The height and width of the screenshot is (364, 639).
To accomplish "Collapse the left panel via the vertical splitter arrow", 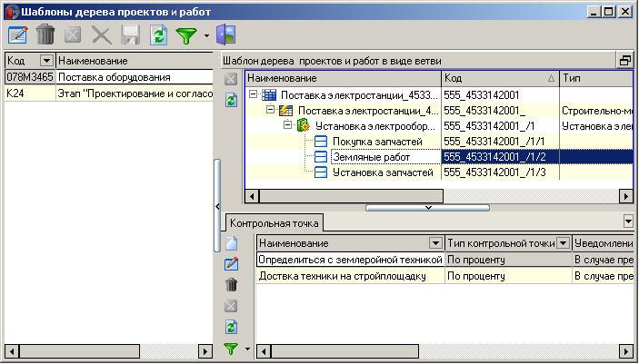I will click(217, 206).
